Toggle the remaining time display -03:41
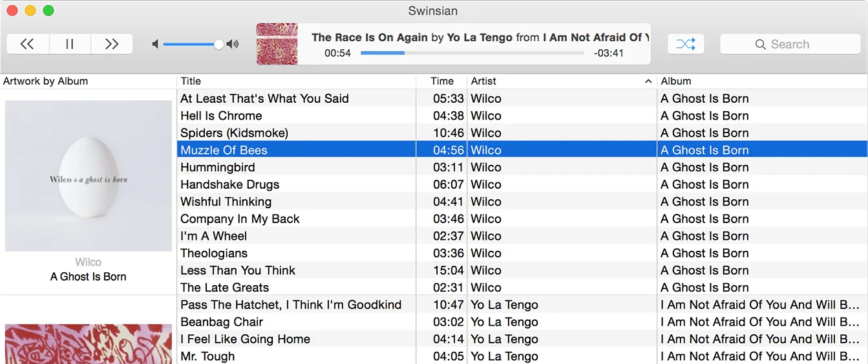 (609, 53)
